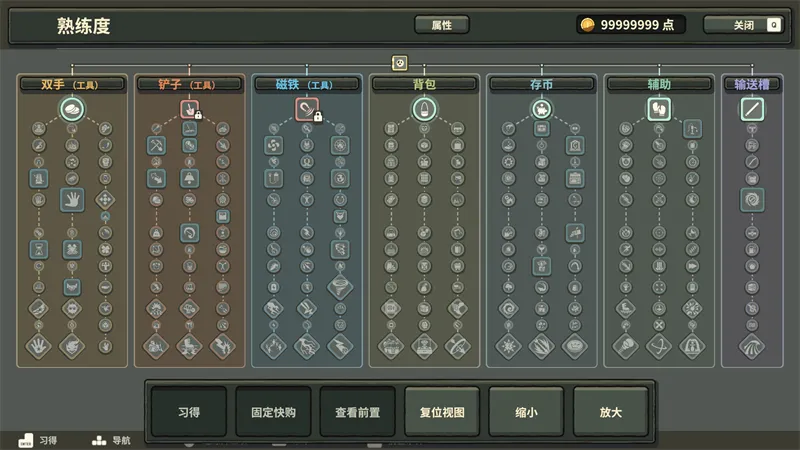Click the 熟练度 title text

84,26
